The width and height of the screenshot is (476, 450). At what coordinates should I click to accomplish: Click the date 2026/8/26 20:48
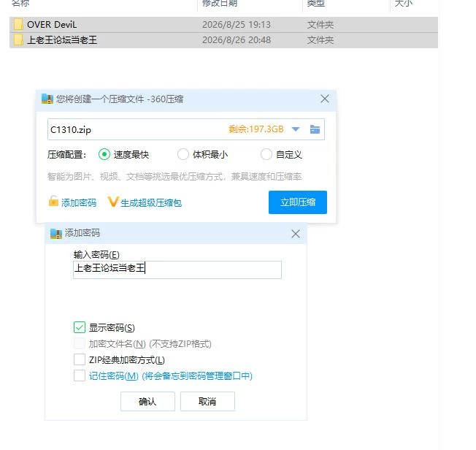(x=237, y=40)
